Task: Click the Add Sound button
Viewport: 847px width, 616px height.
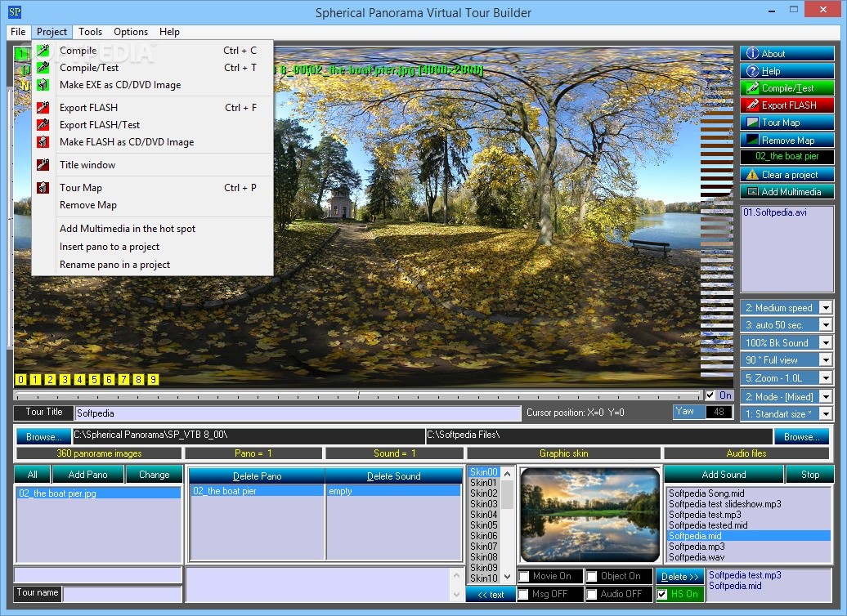Action: [724, 475]
